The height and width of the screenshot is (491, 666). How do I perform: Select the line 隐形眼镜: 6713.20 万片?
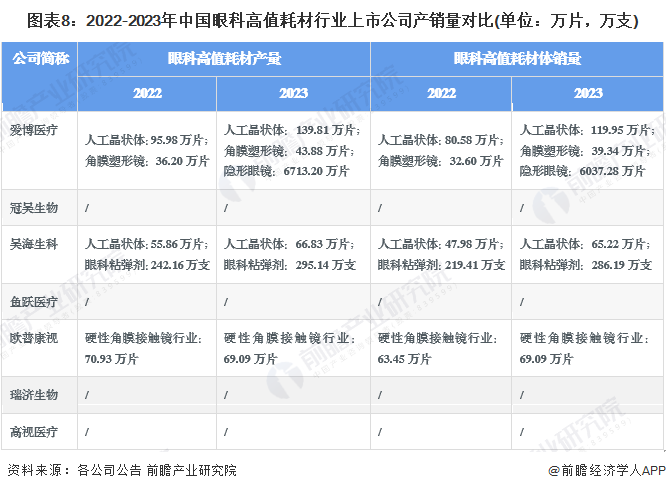[286, 171]
